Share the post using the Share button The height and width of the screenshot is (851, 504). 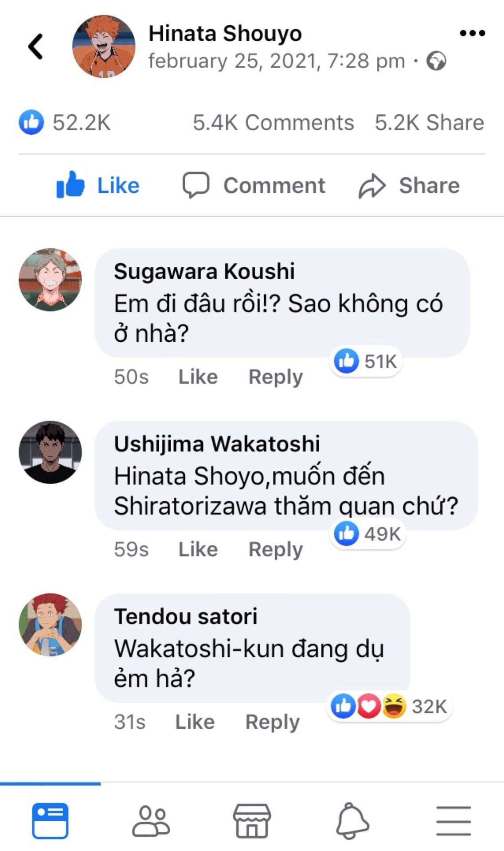pos(409,185)
